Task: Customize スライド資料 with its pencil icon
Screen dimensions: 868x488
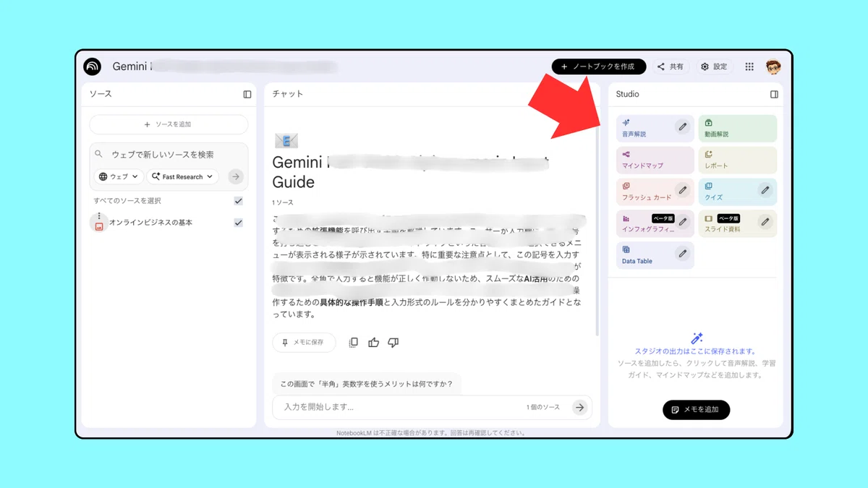Action: pos(765,222)
